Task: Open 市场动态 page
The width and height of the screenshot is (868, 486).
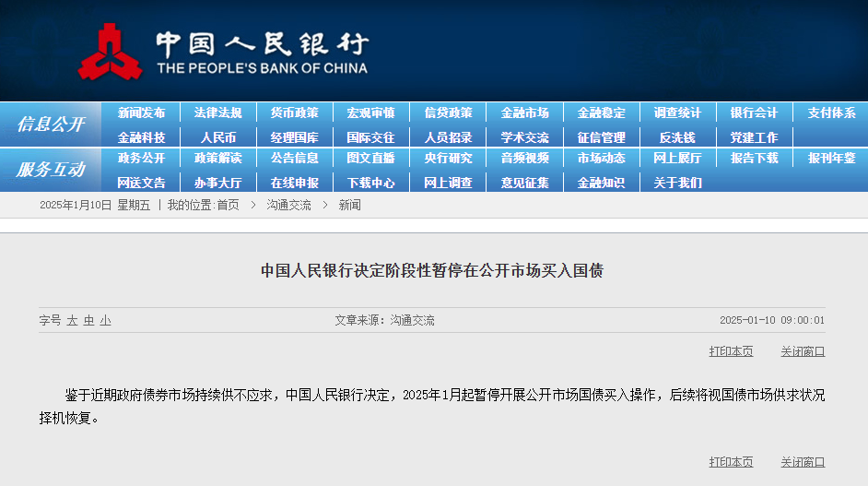Action: pos(601,159)
